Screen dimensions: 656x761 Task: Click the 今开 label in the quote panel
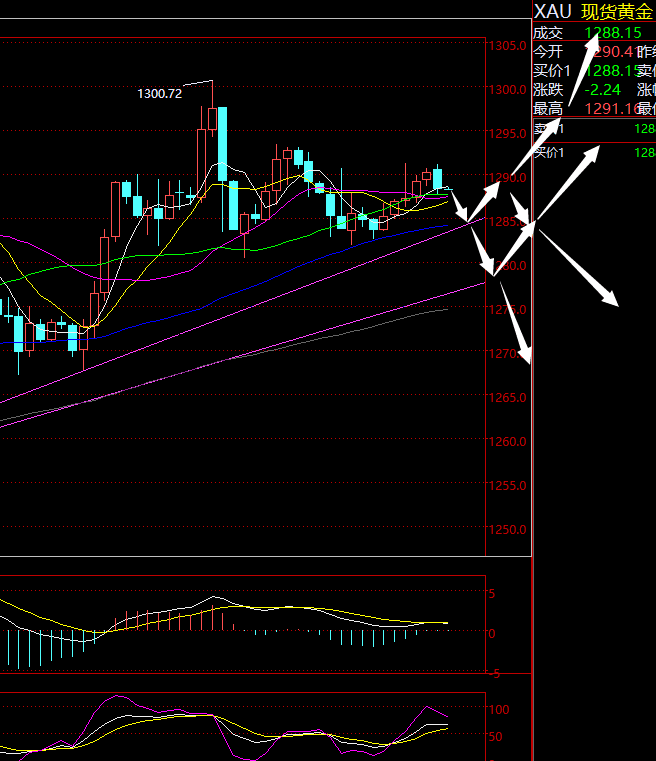(x=548, y=51)
